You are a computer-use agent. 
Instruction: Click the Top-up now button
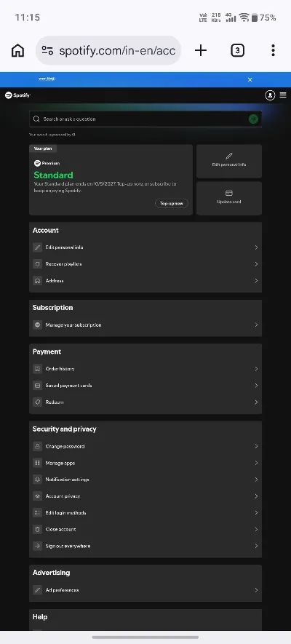[x=172, y=203]
